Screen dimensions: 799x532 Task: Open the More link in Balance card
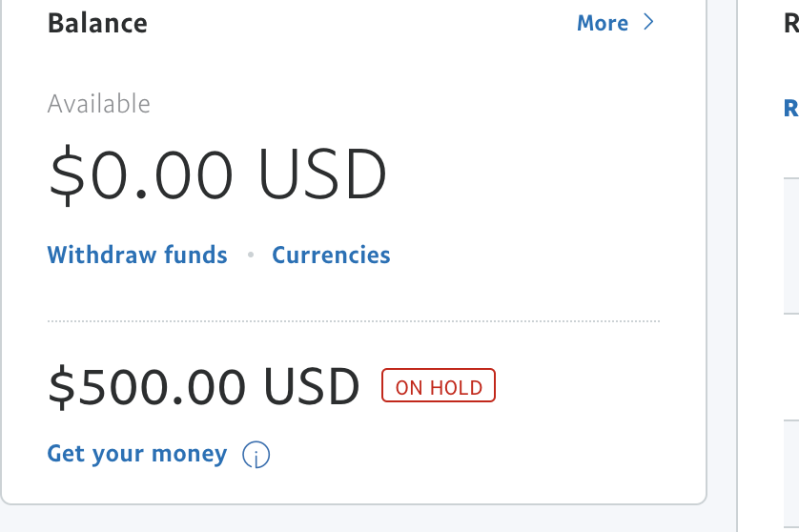(x=602, y=23)
